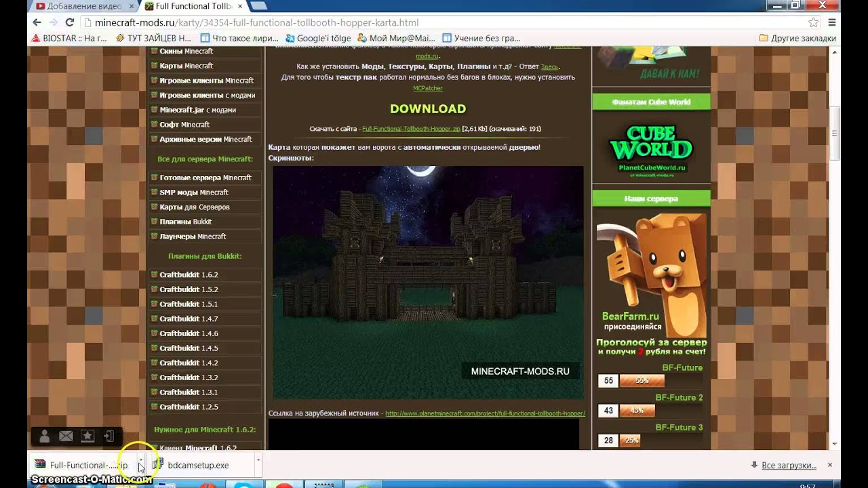
Task: Open the downloaded Full-Functional zip file
Action: point(81,465)
